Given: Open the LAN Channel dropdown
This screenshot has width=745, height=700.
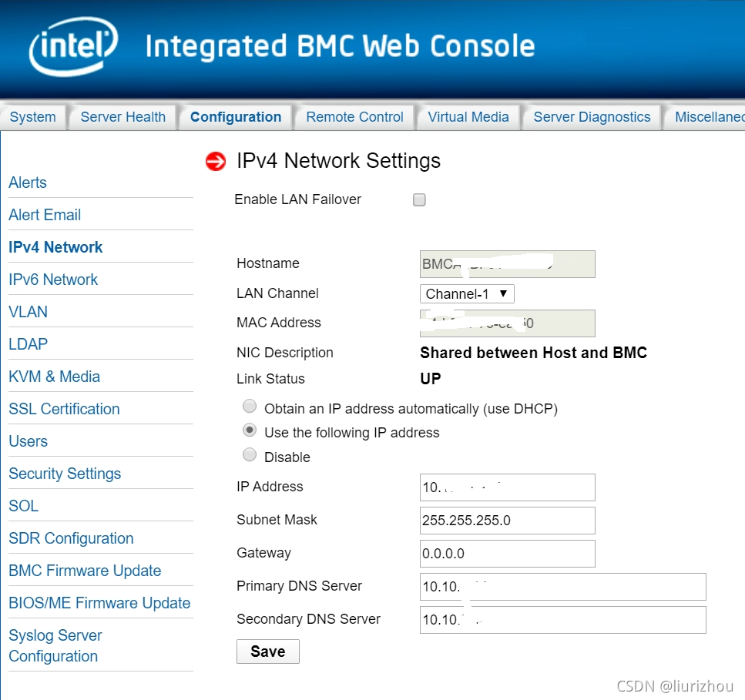Looking at the screenshot, I should pyautogui.click(x=466, y=293).
